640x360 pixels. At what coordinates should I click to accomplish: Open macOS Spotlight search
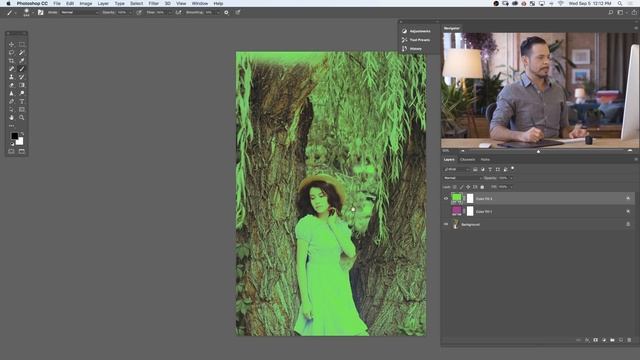point(620,3)
